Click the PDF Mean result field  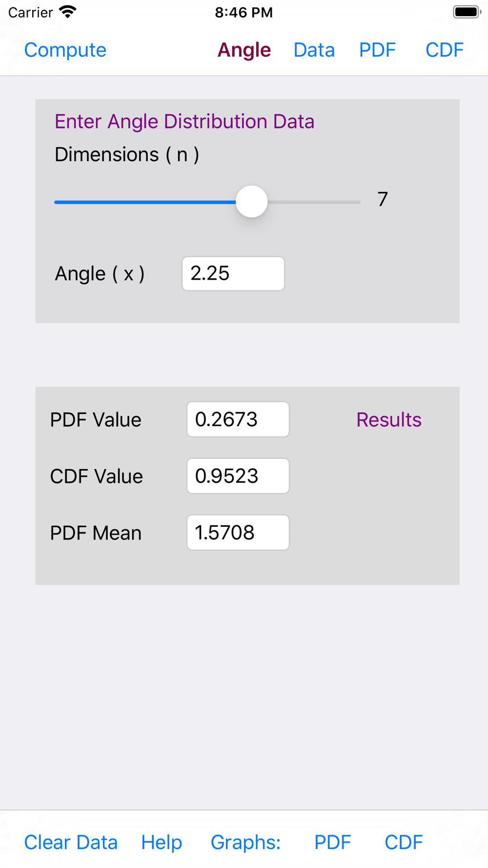click(238, 533)
